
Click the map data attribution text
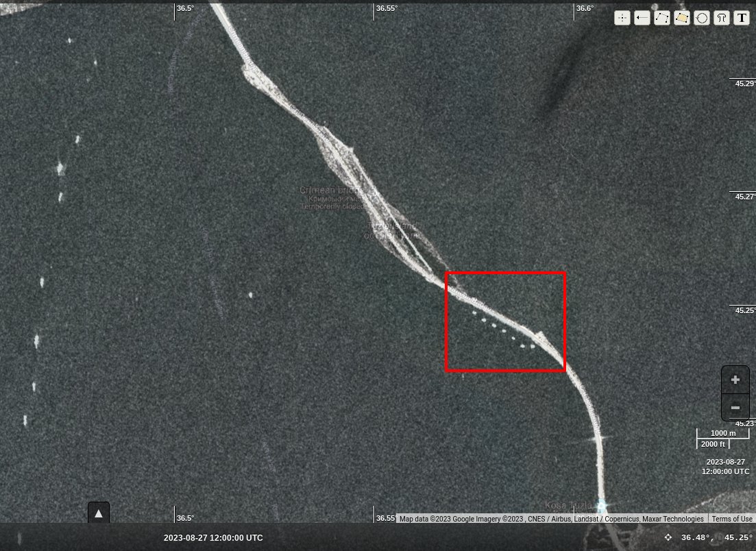click(551, 519)
